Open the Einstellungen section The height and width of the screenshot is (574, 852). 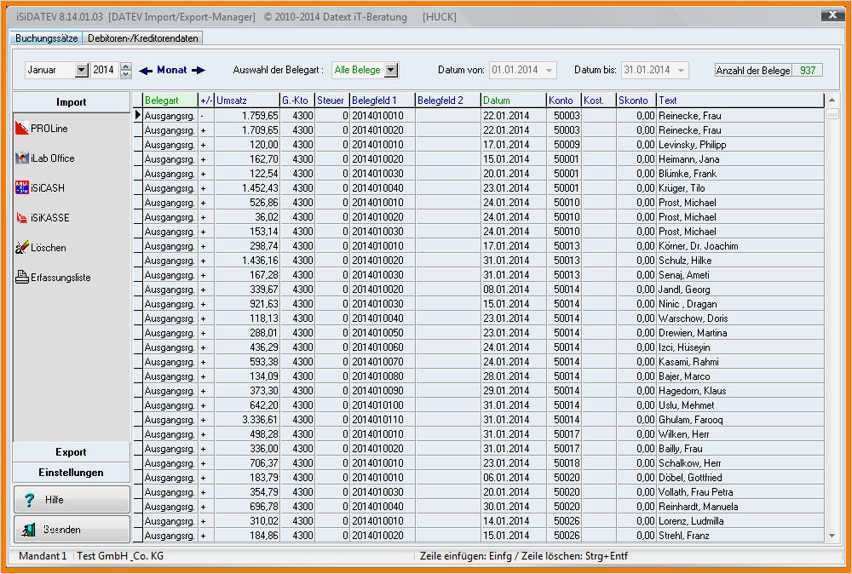71,472
